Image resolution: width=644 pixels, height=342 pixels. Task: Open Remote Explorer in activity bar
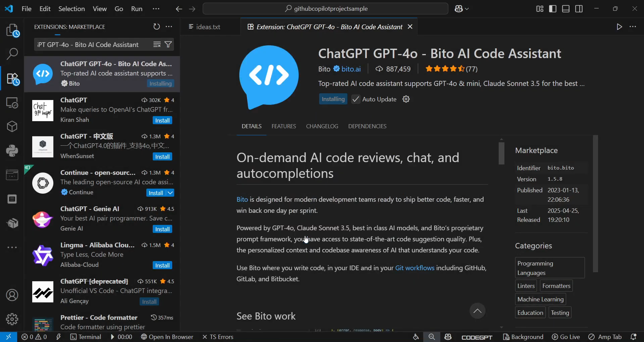pos(12,103)
